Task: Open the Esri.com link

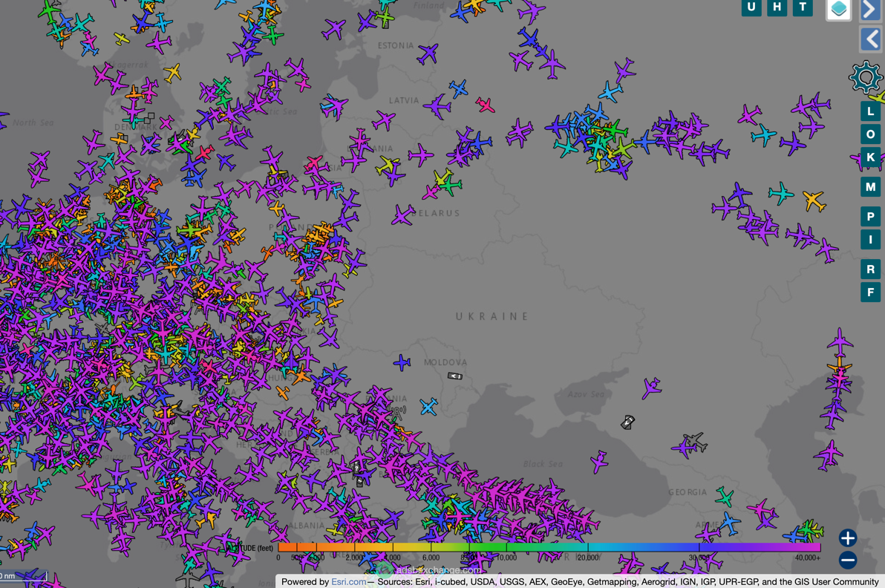Action: pos(348,582)
